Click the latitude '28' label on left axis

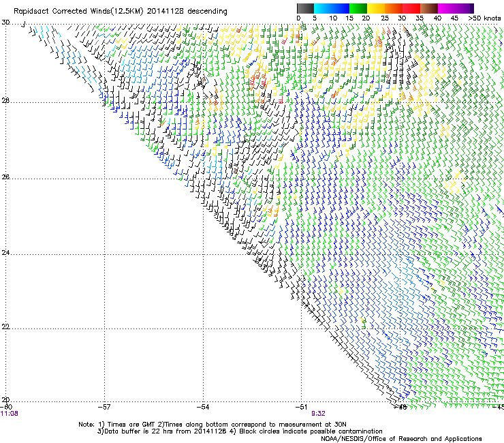(x=5, y=101)
